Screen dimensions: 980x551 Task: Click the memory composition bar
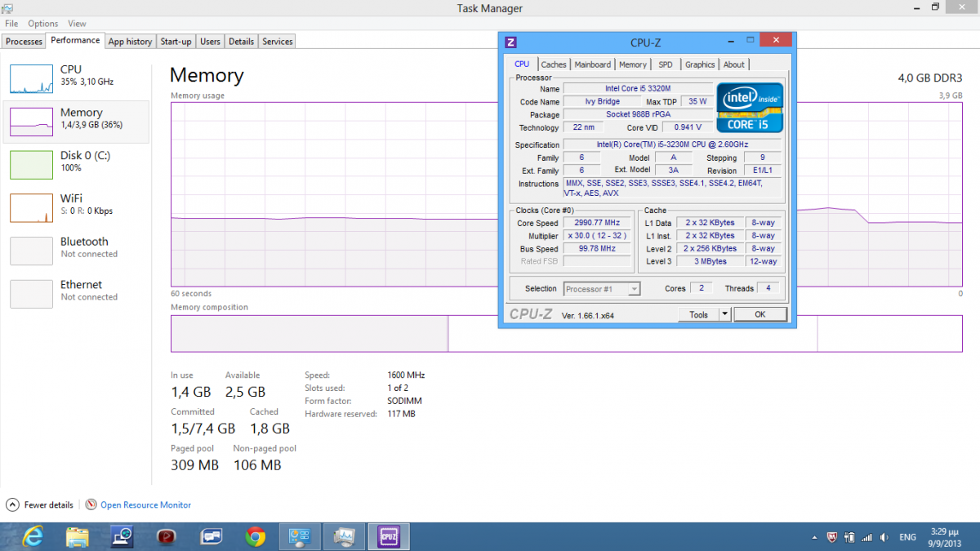pos(567,334)
